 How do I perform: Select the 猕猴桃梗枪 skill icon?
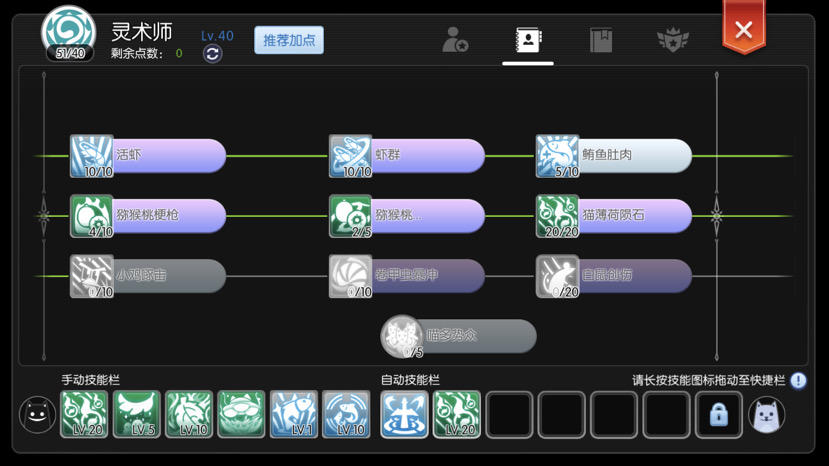tap(92, 216)
